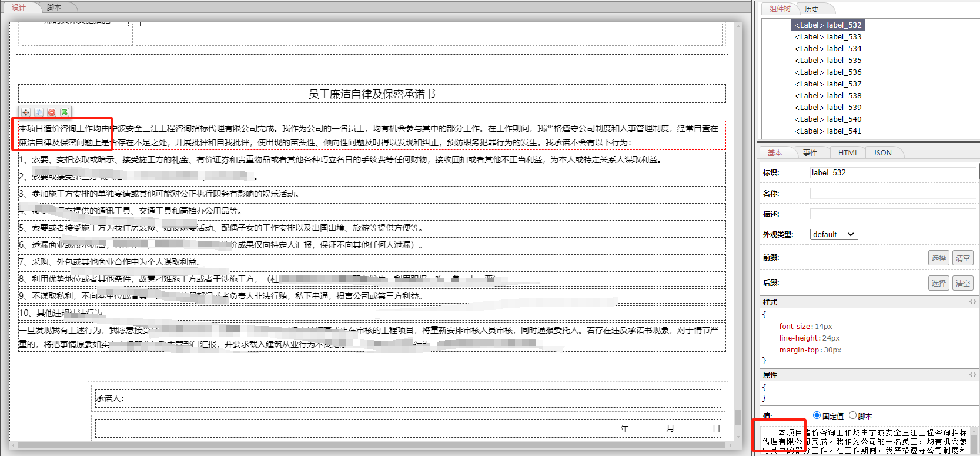Click the line 3、参加施工方安排的单独宴请
Image resolution: width=980 pixels, height=456 pixels.
372,194
